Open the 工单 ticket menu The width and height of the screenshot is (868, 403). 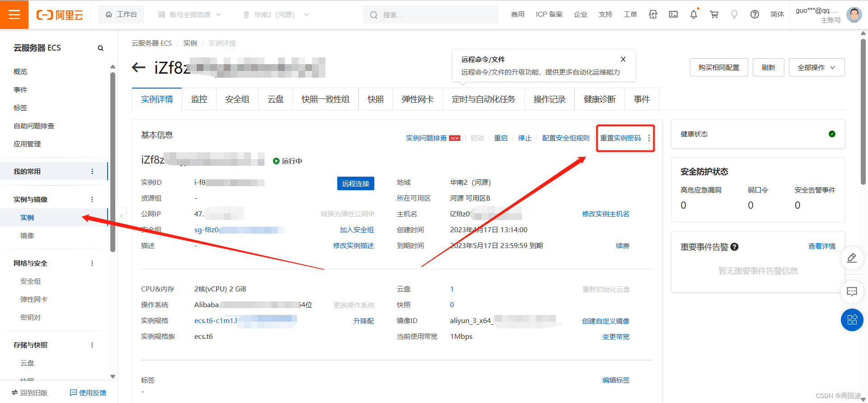point(630,14)
